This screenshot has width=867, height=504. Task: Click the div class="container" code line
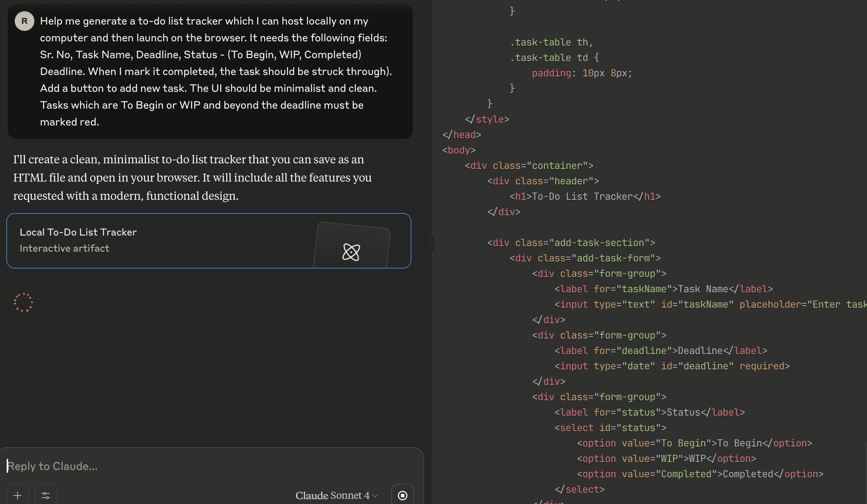click(529, 165)
